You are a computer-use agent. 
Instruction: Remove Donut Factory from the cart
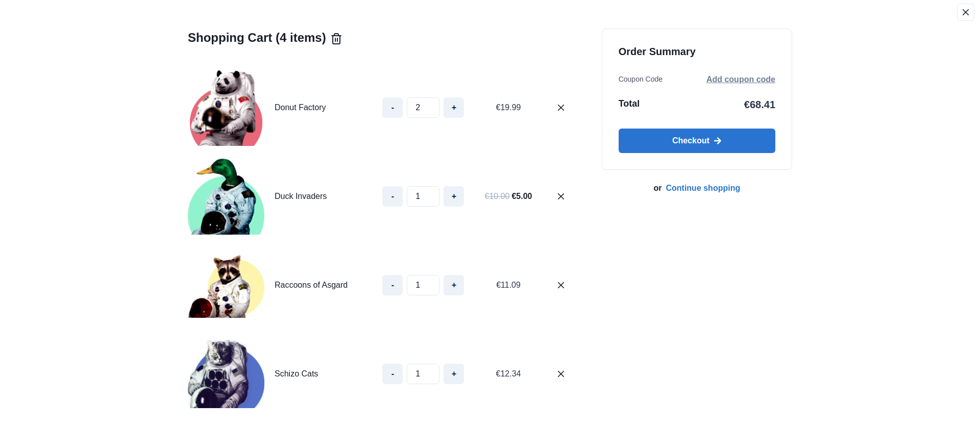(x=560, y=108)
